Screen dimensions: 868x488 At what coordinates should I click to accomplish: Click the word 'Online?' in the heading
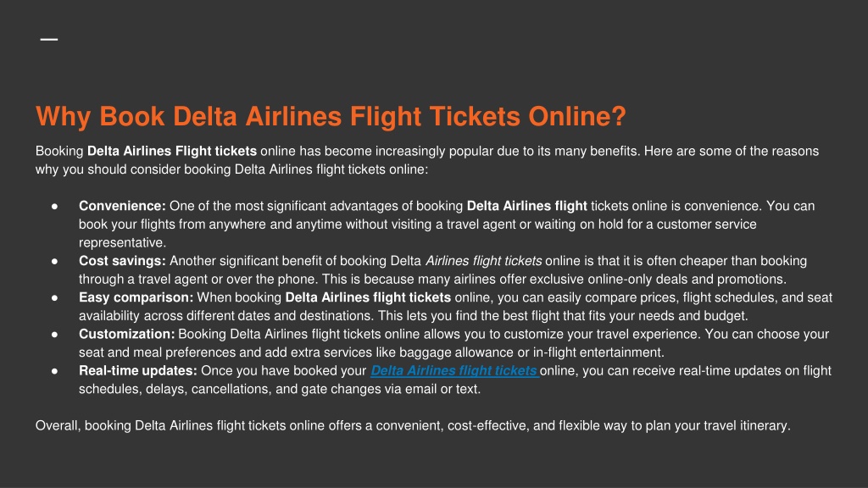[576, 117]
